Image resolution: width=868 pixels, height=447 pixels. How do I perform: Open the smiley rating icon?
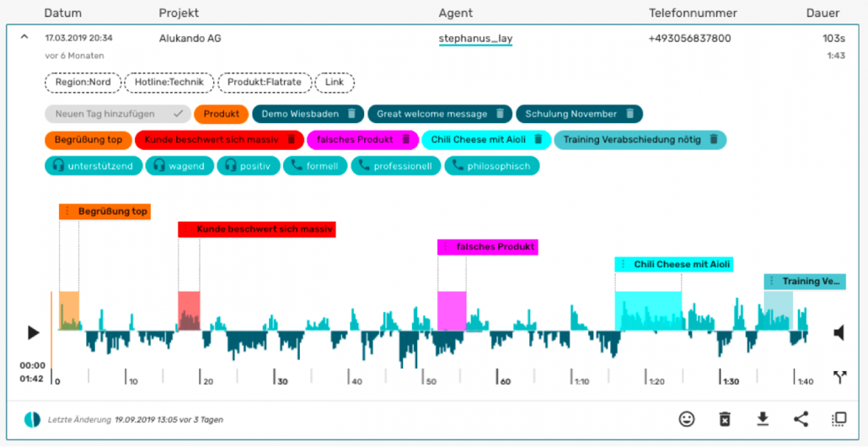point(687,419)
